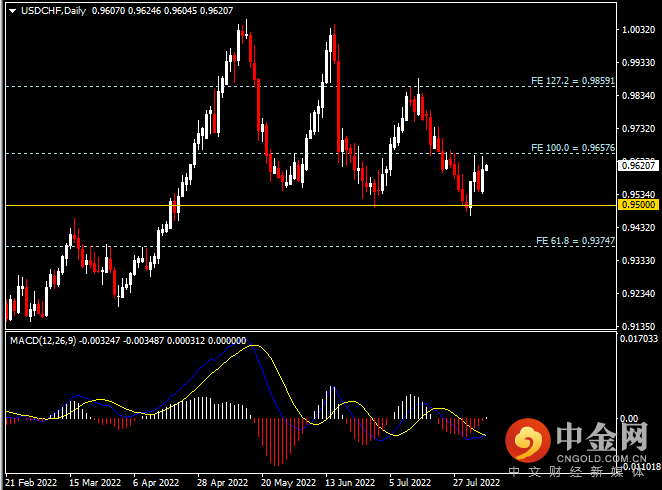Viewport: 662px width, 490px height.
Task: Click the 0.94320 price scale label
Action: pos(639,227)
